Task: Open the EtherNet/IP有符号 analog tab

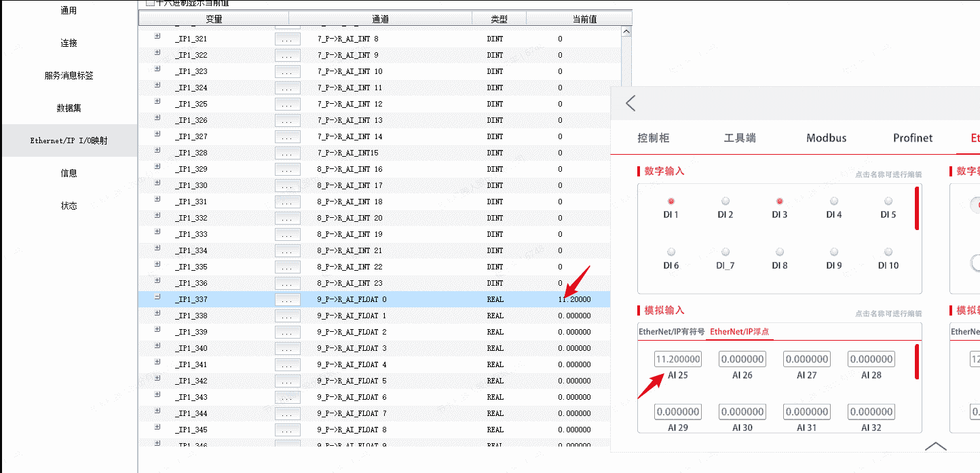Action: click(x=671, y=332)
